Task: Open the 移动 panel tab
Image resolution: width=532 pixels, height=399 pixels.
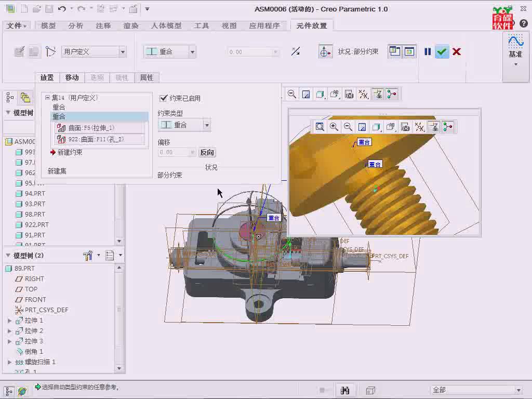Action: [72, 77]
